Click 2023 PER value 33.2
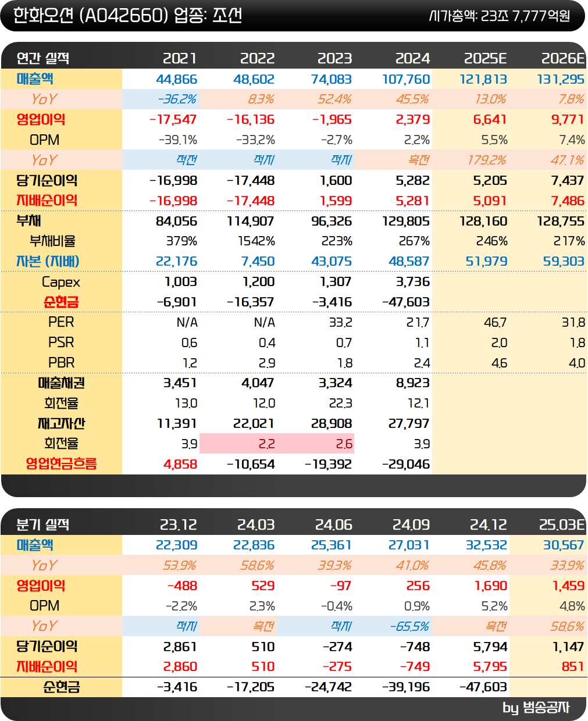The image size is (588, 721). coord(340,323)
